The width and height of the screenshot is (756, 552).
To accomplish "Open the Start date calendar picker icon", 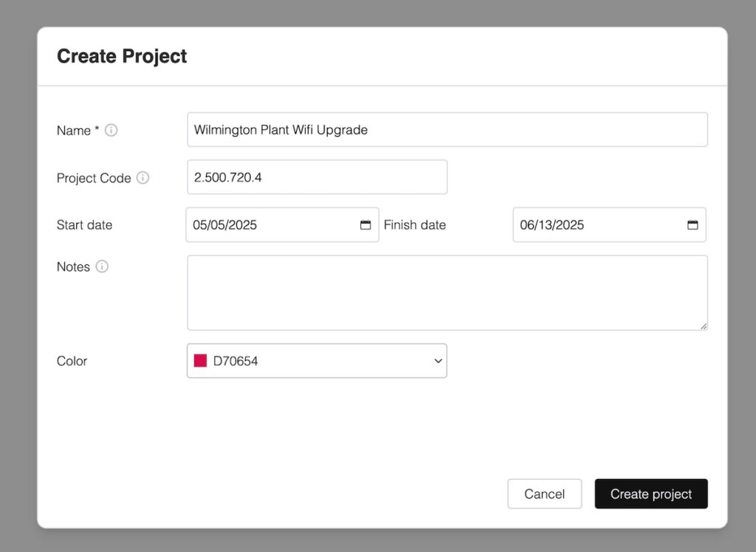I will coord(365,225).
